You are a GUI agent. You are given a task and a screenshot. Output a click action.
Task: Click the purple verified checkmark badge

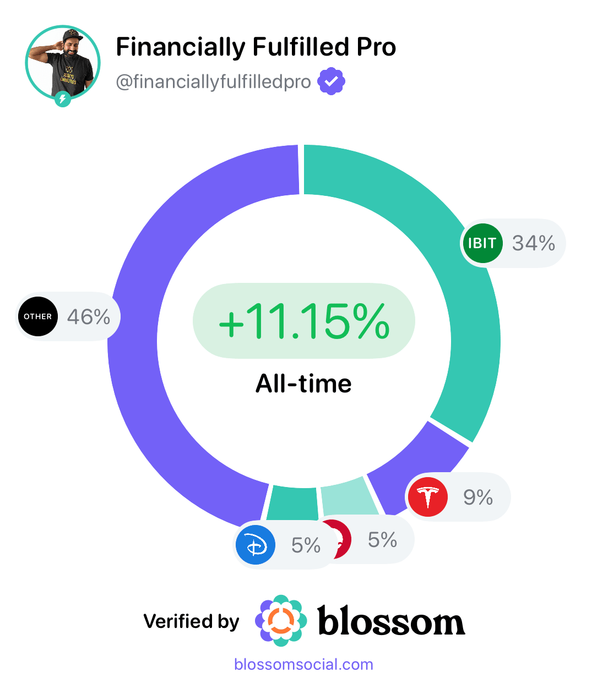coord(331,81)
